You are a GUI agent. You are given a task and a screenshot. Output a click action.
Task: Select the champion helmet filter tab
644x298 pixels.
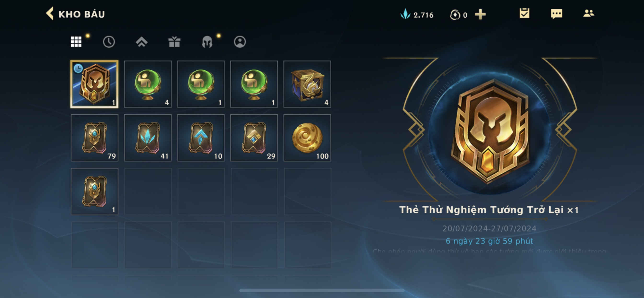click(207, 42)
